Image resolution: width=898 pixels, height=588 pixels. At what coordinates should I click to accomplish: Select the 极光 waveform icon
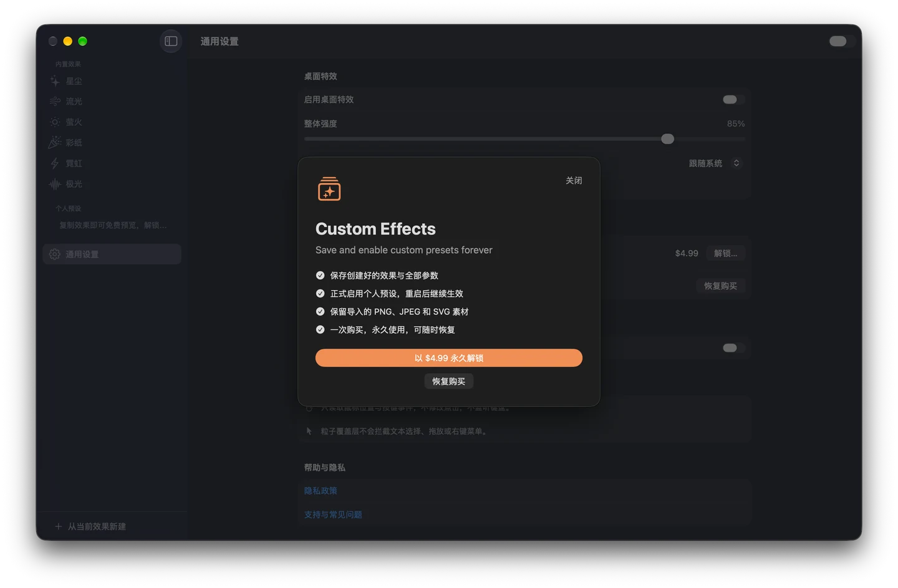point(55,184)
